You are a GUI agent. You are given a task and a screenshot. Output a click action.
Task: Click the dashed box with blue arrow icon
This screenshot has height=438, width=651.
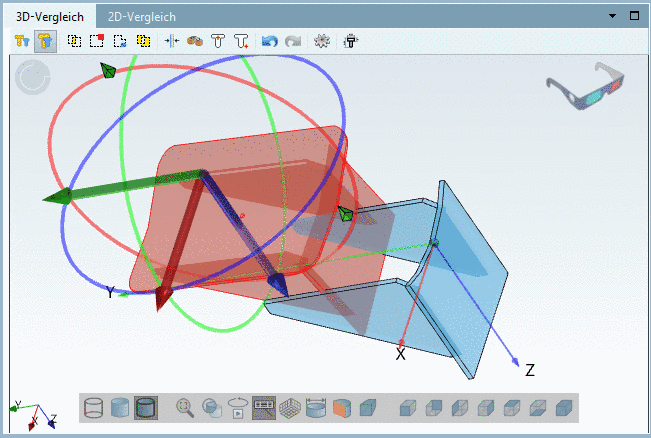120,41
